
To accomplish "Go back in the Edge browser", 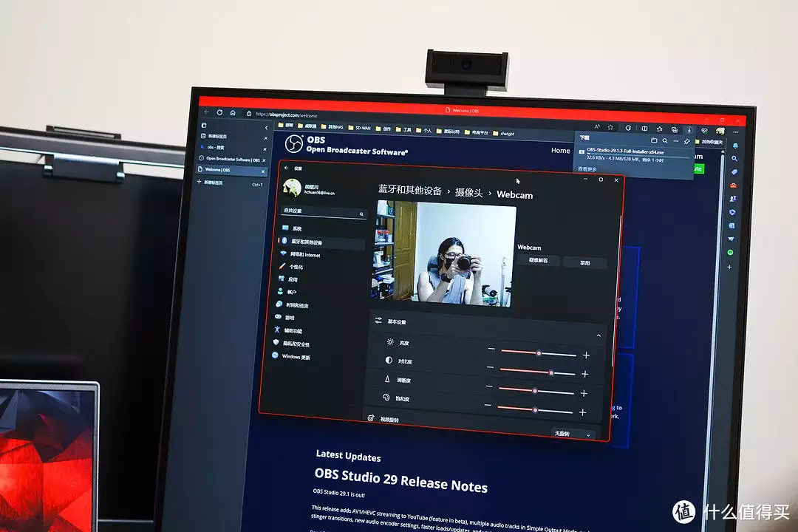I will click(206, 112).
